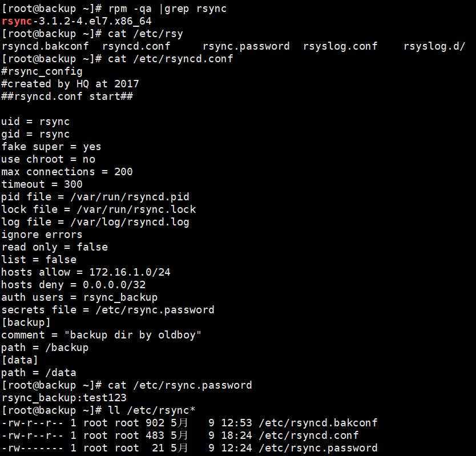The height and width of the screenshot is (456, 476).
Task: Click the max connections value 200
Action: tap(123, 172)
